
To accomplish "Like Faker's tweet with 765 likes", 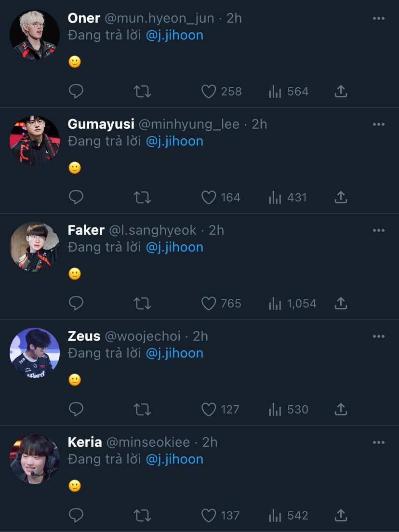I will coord(209,304).
